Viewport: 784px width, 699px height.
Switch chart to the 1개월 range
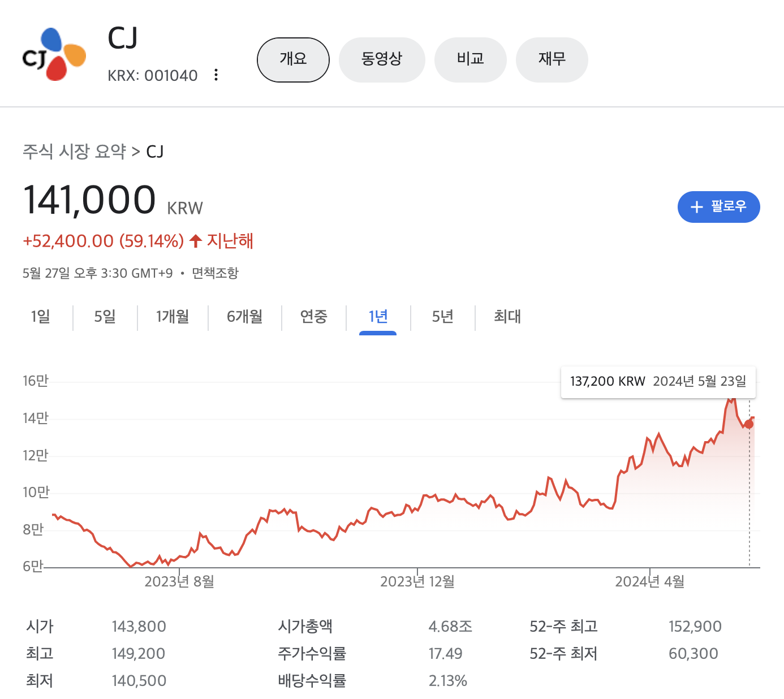pyautogui.click(x=173, y=317)
